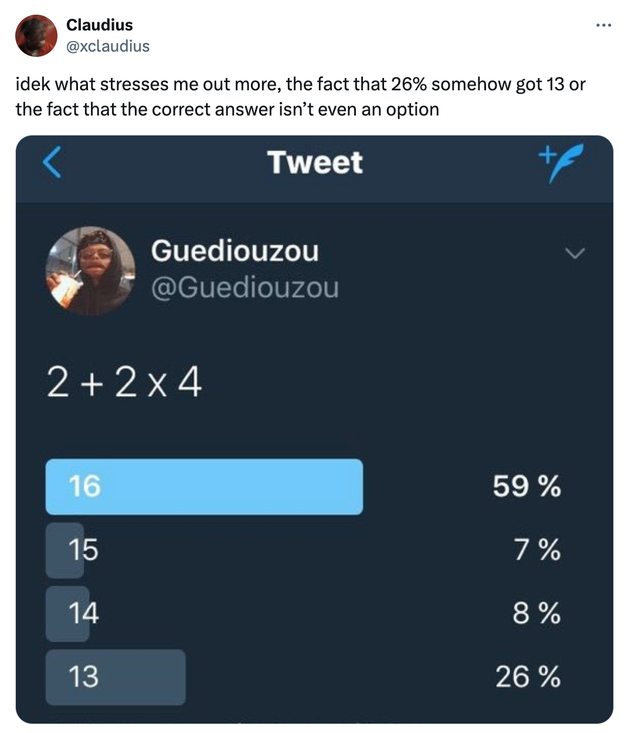Click the @xclaudius handle
The width and height of the screenshot is (625, 733).
click(108, 45)
